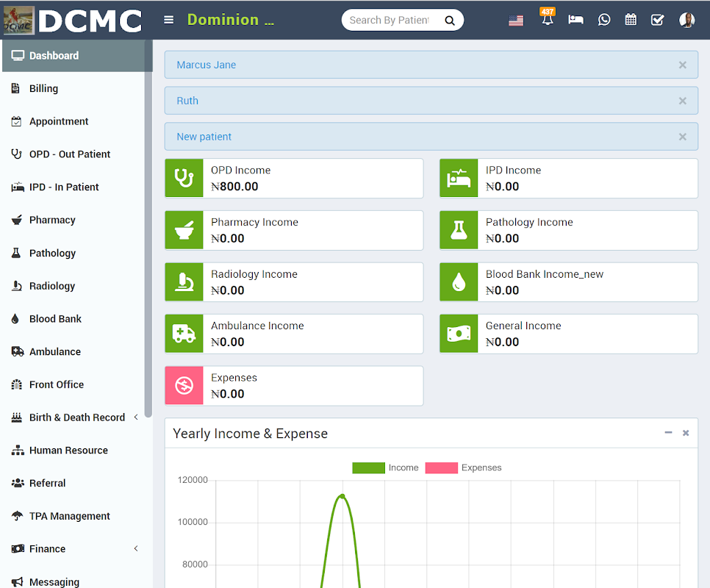Click in the Search By Patient field
710x588 pixels.
(x=390, y=21)
